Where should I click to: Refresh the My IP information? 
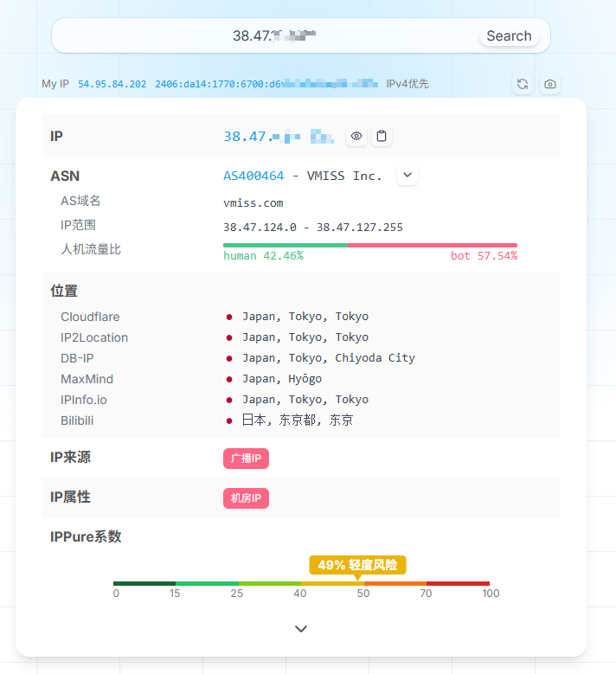click(523, 84)
